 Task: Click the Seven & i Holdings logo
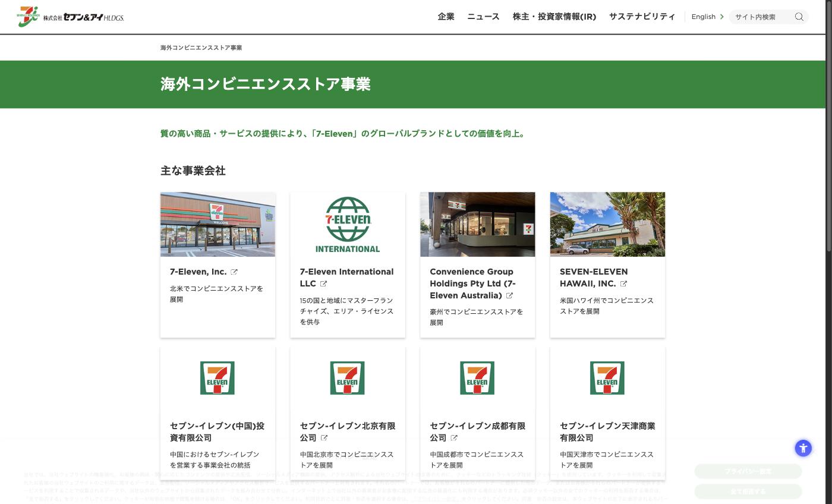[71, 17]
